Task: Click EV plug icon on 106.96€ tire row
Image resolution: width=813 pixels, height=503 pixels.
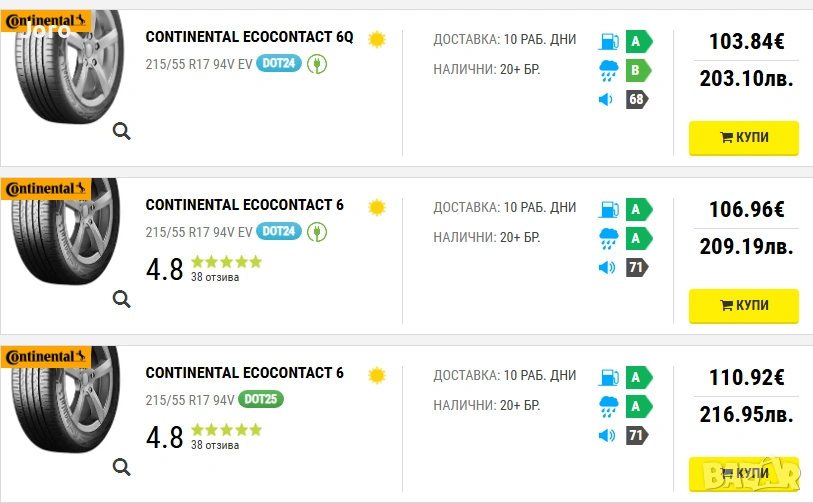Action: [x=317, y=231]
